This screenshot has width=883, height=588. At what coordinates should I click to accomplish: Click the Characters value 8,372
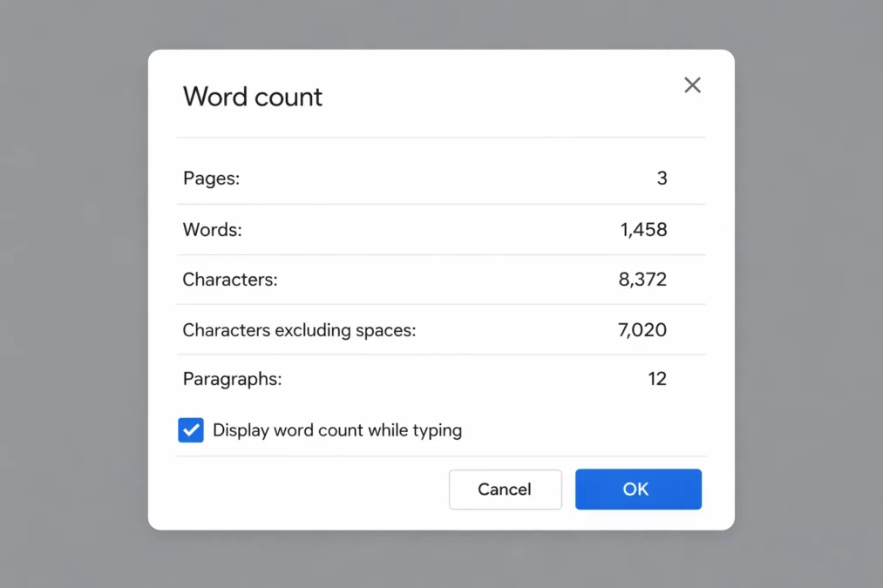point(642,280)
